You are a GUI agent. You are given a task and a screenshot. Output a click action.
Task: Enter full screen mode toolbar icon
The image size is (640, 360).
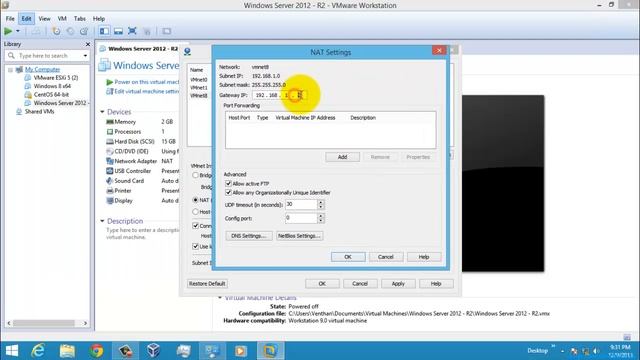[x=132, y=31]
